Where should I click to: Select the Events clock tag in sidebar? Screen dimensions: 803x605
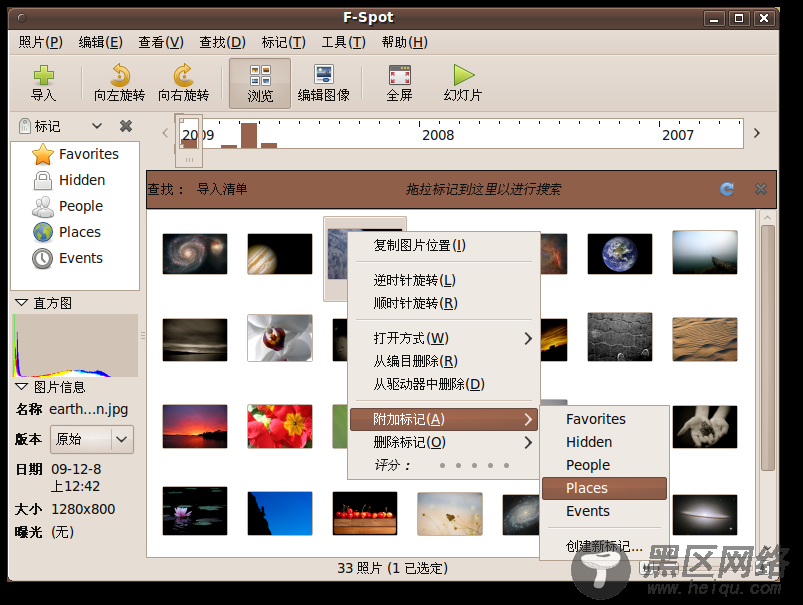[68, 258]
